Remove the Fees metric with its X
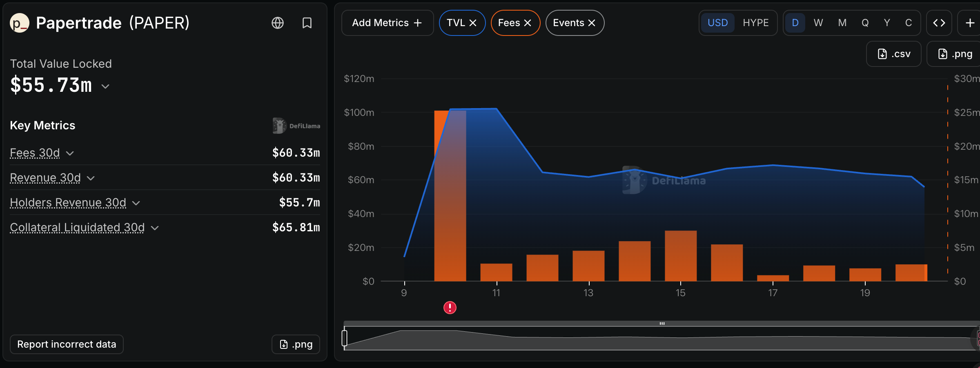The image size is (980, 368). point(528,23)
